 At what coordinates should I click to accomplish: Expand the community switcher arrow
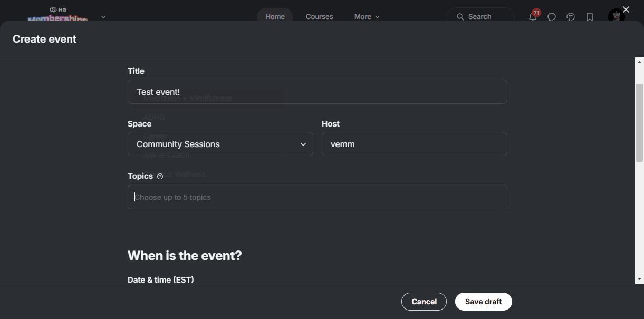tap(103, 17)
